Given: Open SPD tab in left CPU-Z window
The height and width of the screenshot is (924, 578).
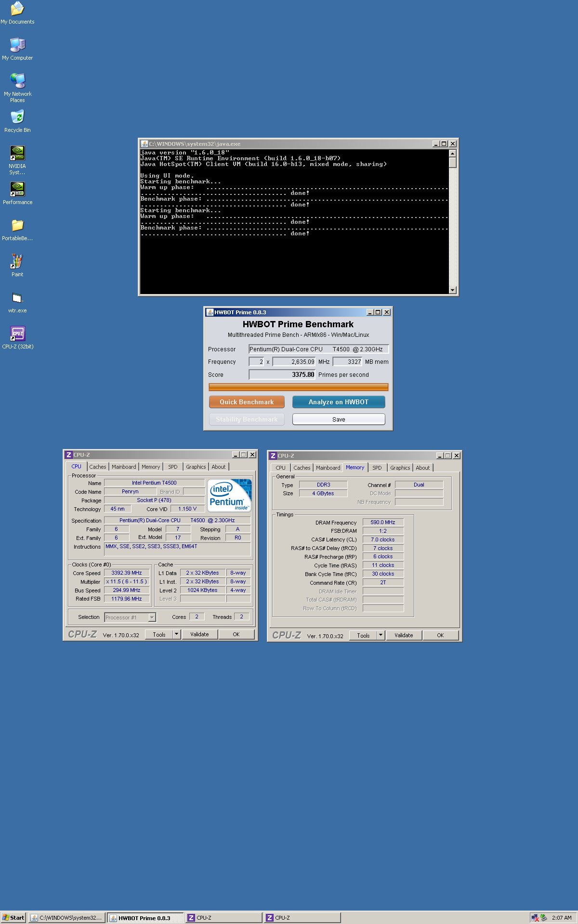Looking at the screenshot, I should [173, 467].
